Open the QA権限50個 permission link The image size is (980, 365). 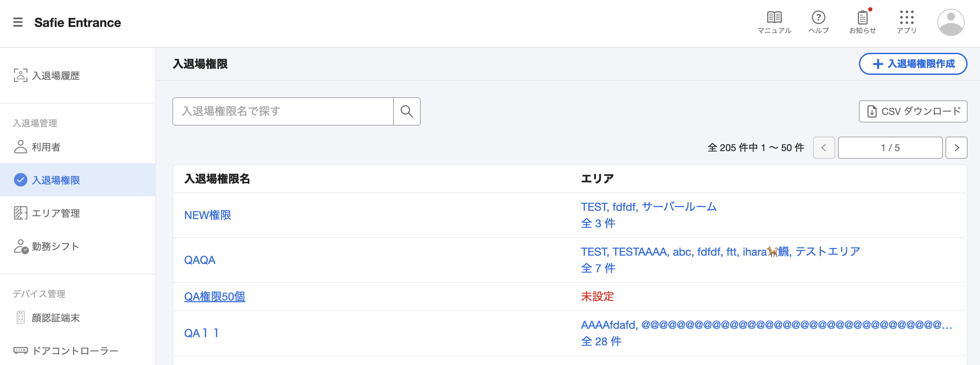[x=214, y=296]
